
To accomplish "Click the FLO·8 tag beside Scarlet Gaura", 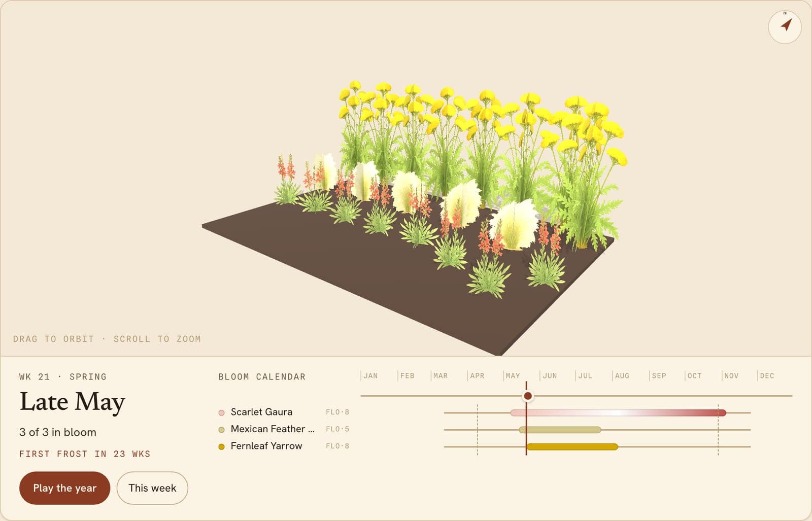I will [x=337, y=412].
